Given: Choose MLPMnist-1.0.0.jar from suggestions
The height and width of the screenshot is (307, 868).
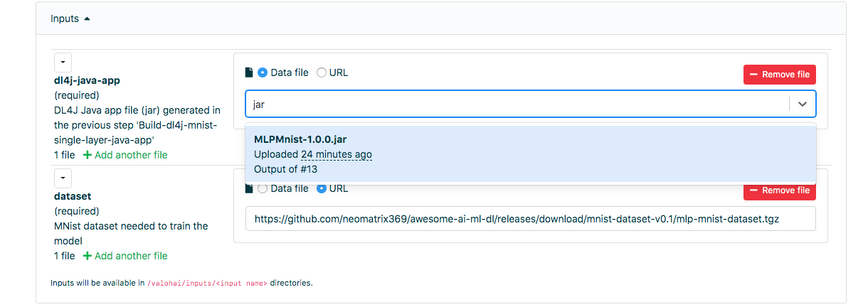Looking at the screenshot, I should (530, 154).
